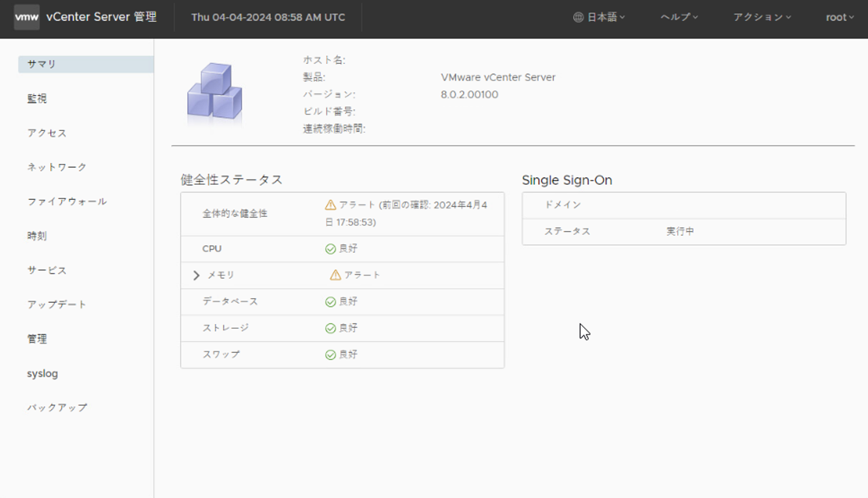Screen dimensions: 868x498
Task: Open the 日本語 language dropdown
Action: 599,18
